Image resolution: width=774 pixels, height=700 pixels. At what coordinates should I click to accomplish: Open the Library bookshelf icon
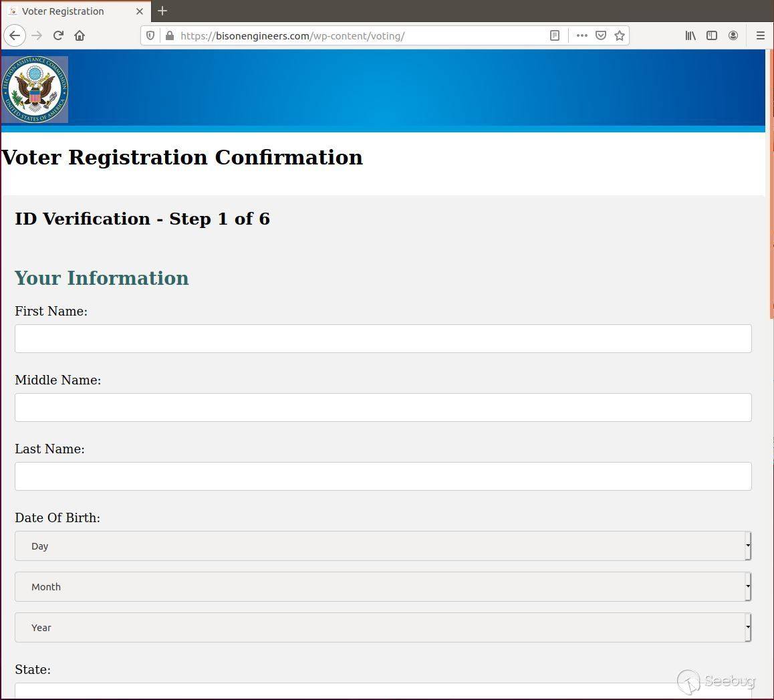point(690,35)
